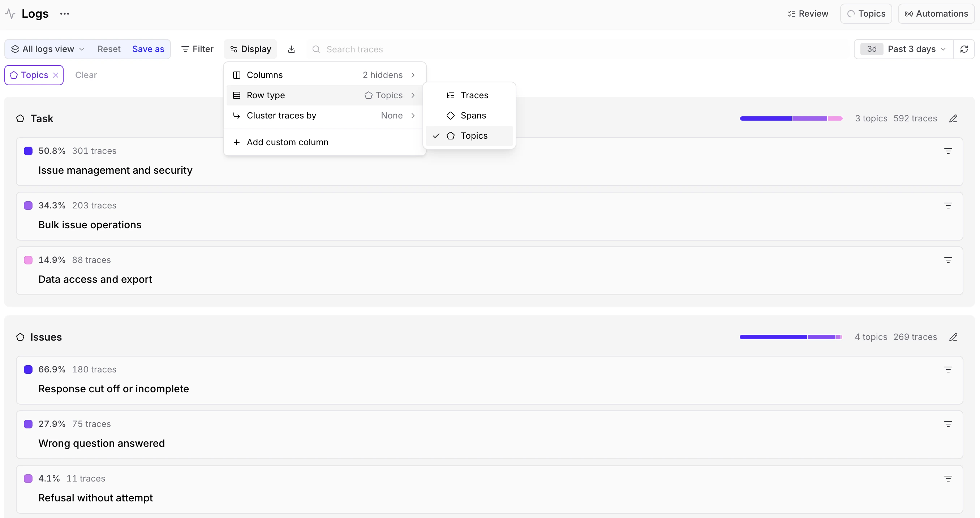
Task: Clear the Topics filter with Clear button
Action: click(86, 75)
